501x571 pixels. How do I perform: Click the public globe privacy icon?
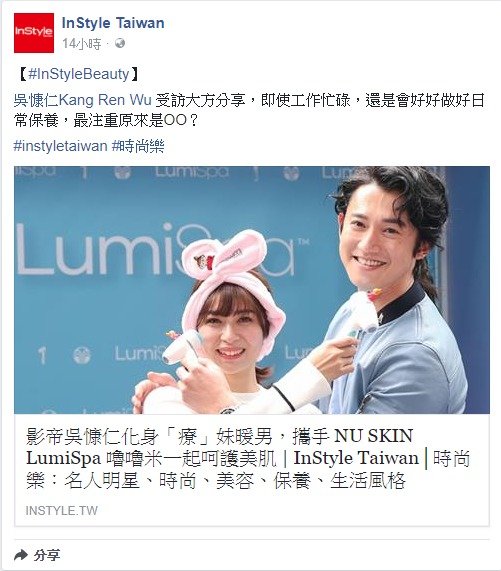pos(120,43)
